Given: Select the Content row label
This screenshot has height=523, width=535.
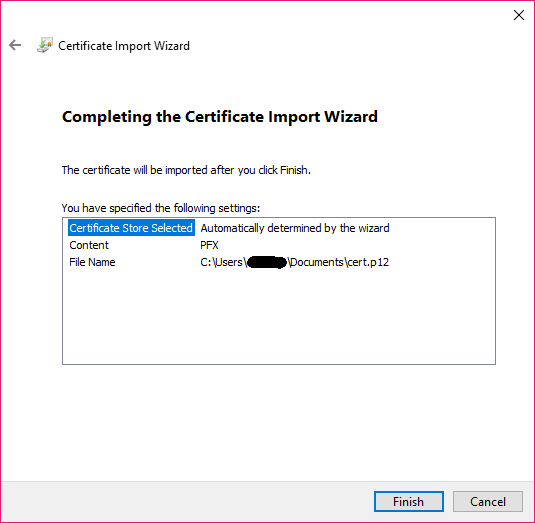Looking at the screenshot, I should pos(89,245).
